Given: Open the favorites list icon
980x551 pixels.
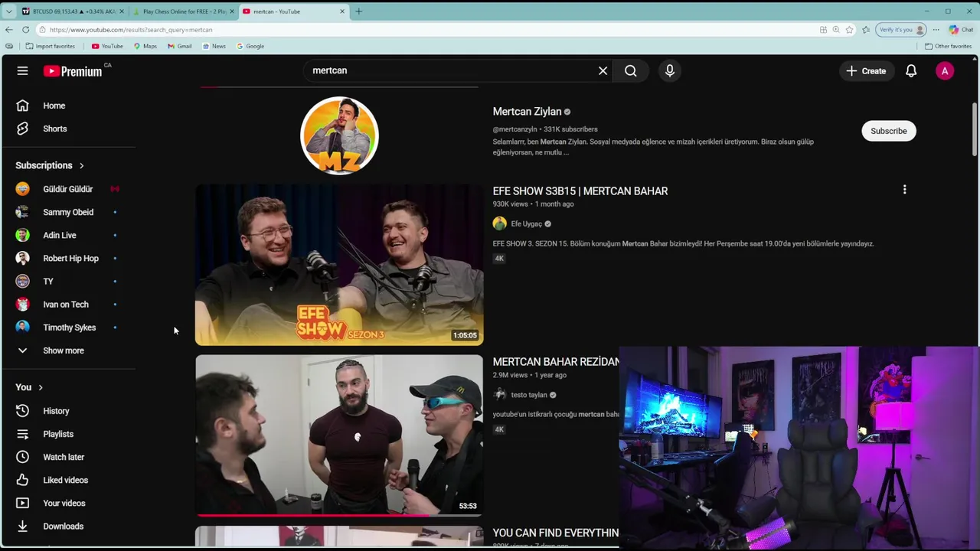Looking at the screenshot, I should (866, 30).
